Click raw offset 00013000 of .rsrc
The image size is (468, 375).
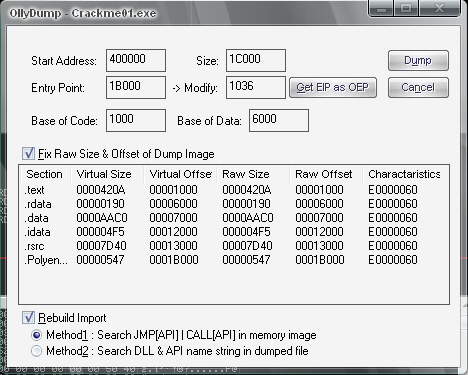point(319,246)
